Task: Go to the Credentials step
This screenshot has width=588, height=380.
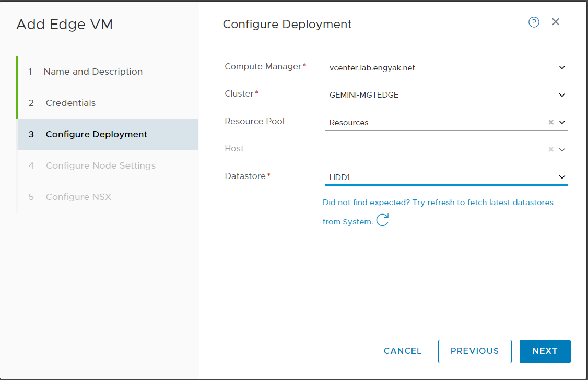Action: click(x=70, y=103)
